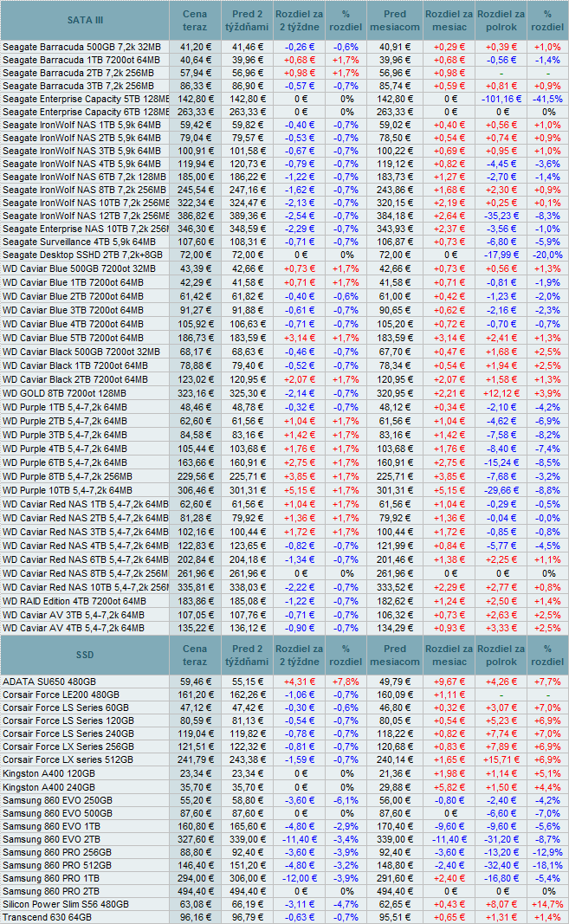This screenshot has width=569, height=924.
Task: Click the +14,7% value for Silicon Power
Action: [x=546, y=904]
